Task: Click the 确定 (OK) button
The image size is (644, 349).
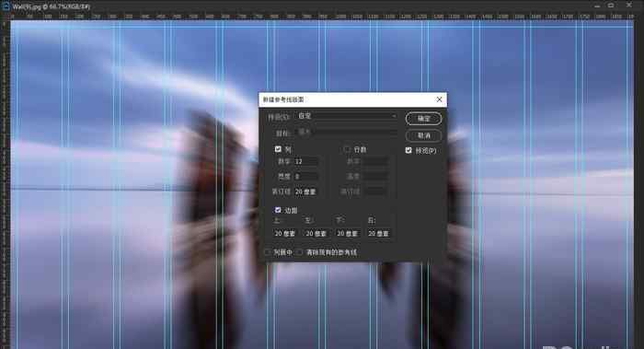Action: [x=423, y=119]
